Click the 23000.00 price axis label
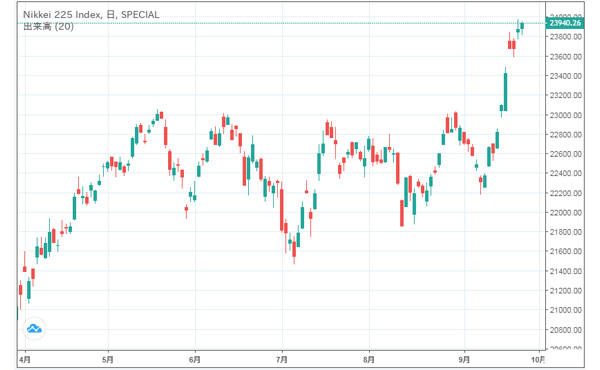 coord(566,115)
